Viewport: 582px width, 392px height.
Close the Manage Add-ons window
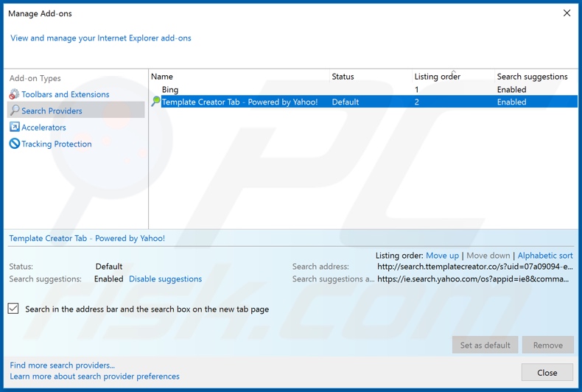(x=567, y=13)
